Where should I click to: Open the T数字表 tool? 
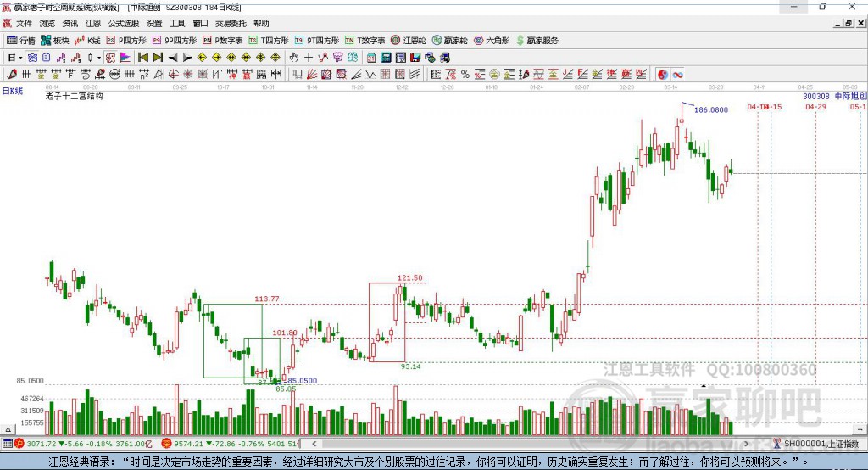(x=364, y=41)
